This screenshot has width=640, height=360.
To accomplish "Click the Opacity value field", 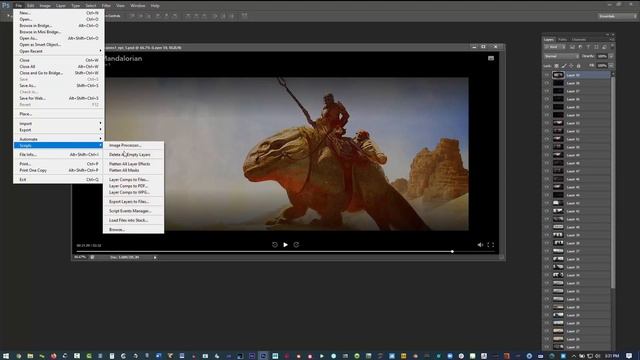I will point(602,56).
